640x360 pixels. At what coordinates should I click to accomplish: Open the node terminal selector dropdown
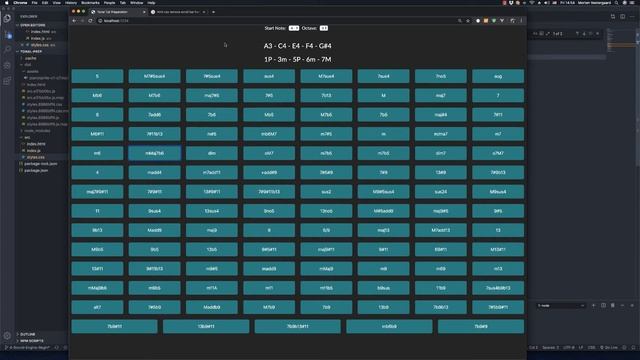click(x=561, y=305)
